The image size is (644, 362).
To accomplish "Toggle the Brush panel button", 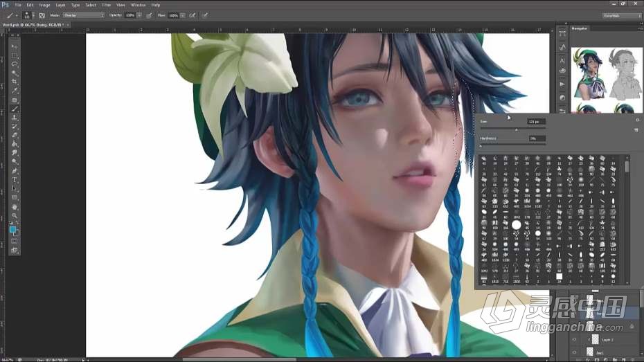I will click(42, 16).
